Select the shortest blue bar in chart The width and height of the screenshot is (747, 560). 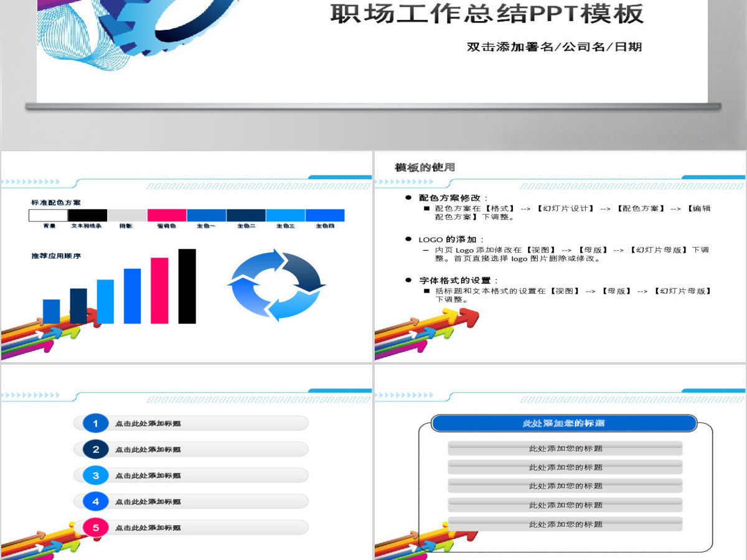click(x=51, y=312)
